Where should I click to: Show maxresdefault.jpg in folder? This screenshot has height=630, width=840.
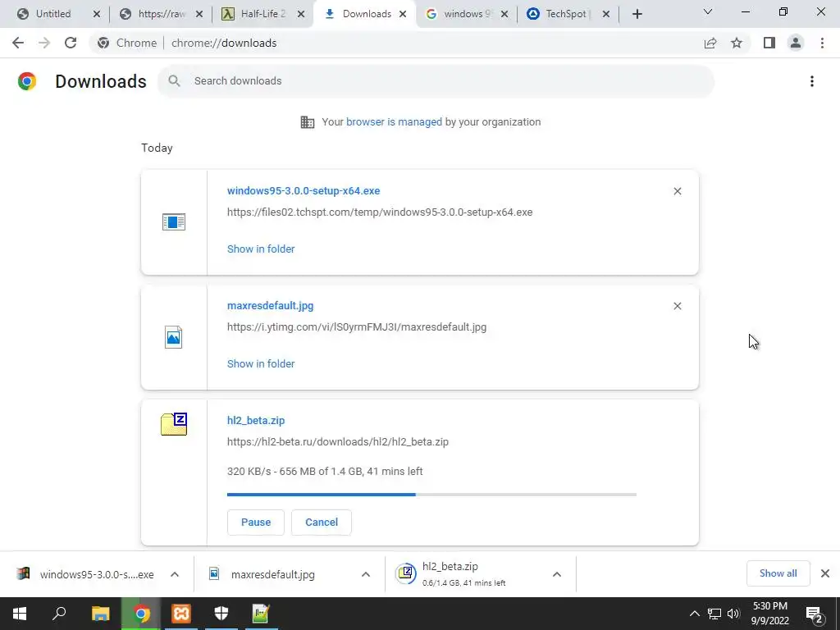pos(261,363)
